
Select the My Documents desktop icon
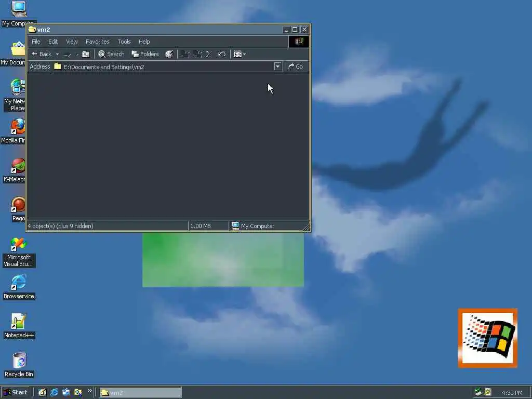pyautogui.click(x=13, y=54)
